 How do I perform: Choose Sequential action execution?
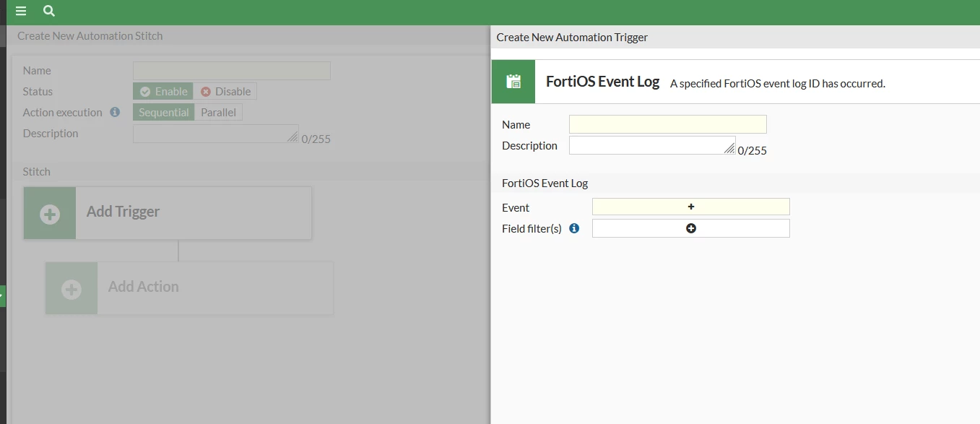click(163, 112)
